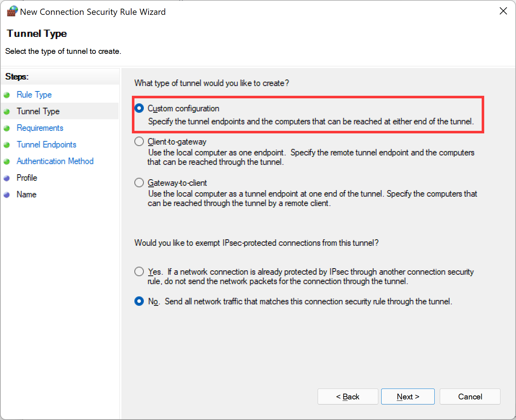
Task: Cancel the connection security rule wizard
Action: [470, 397]
